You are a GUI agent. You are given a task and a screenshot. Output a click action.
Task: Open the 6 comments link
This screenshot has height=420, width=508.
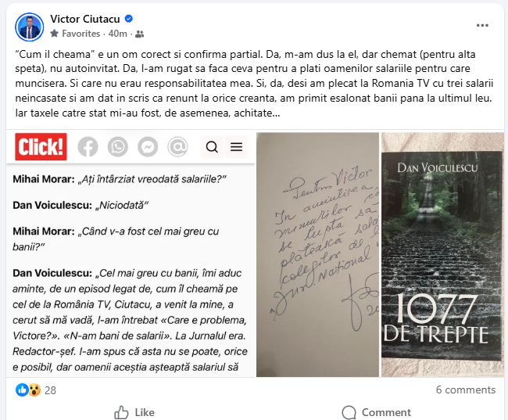(466, 389)
